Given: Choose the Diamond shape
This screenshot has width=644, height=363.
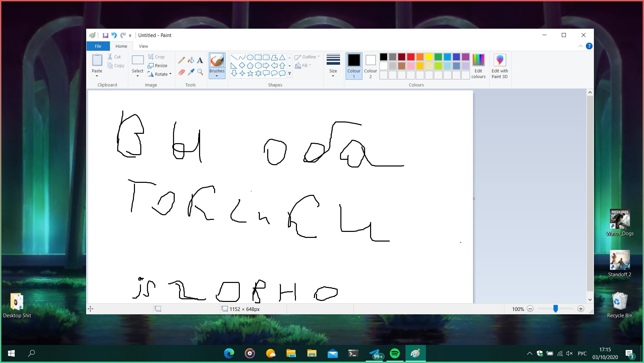Looking at the screenshot, I should point(242,65).
